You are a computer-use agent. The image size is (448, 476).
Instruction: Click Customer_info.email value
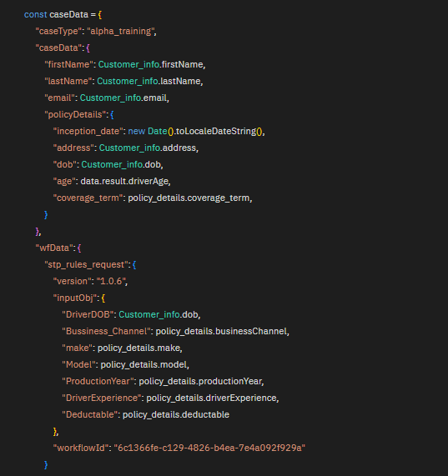point(123,98)
